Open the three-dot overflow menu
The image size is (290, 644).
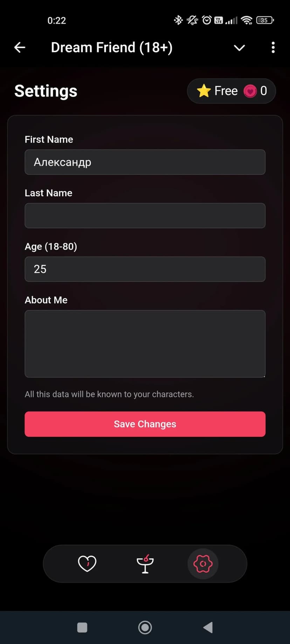coord(273,48)
